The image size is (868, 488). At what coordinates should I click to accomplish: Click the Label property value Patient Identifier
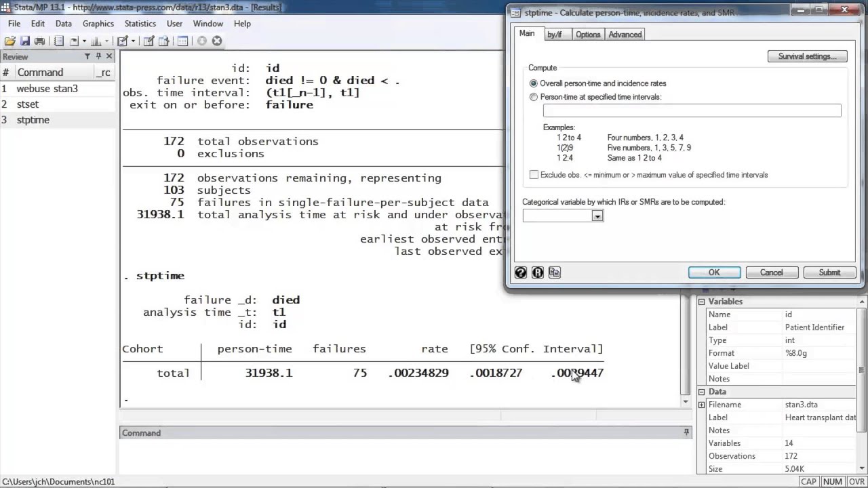pyautogui.click(x=814, y=327)
